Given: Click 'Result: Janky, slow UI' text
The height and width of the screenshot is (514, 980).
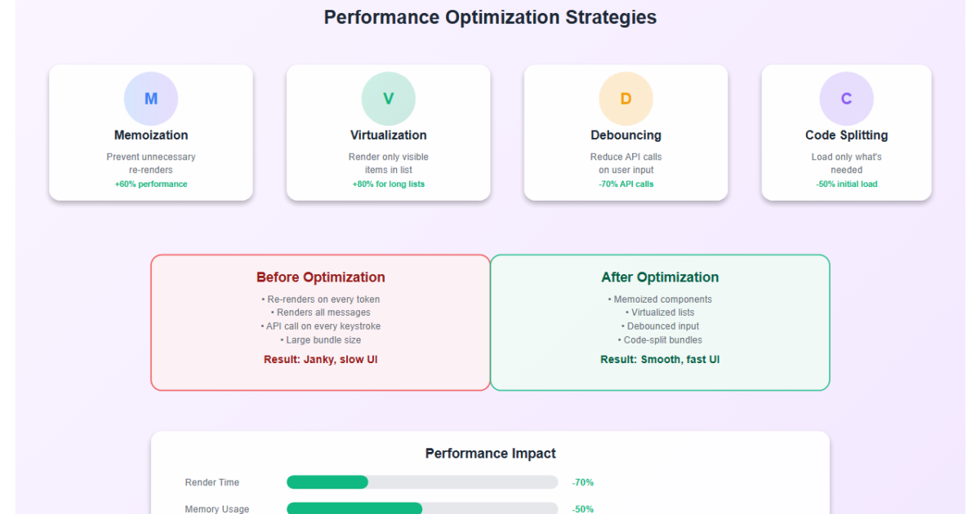Looking at the screenshot, I should (320, 360).
